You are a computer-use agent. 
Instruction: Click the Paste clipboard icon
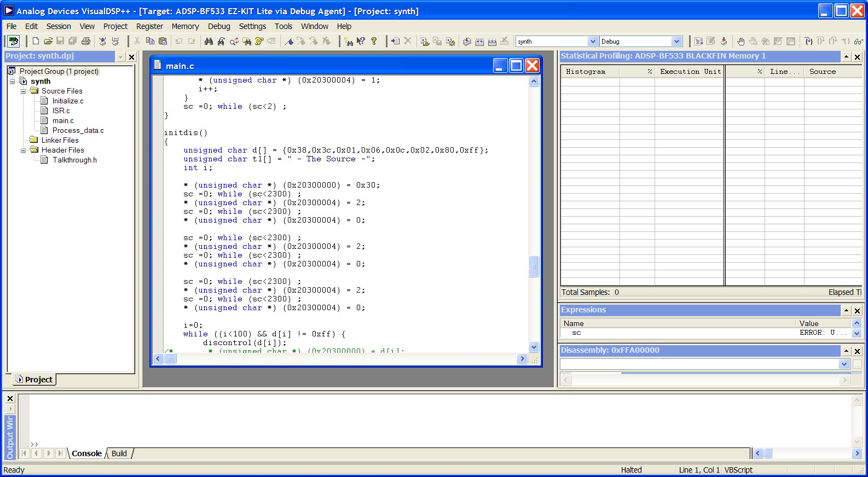163,41
